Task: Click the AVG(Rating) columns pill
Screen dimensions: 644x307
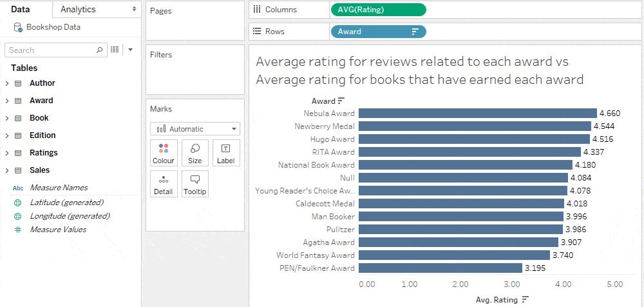Action: pos(378,9)
